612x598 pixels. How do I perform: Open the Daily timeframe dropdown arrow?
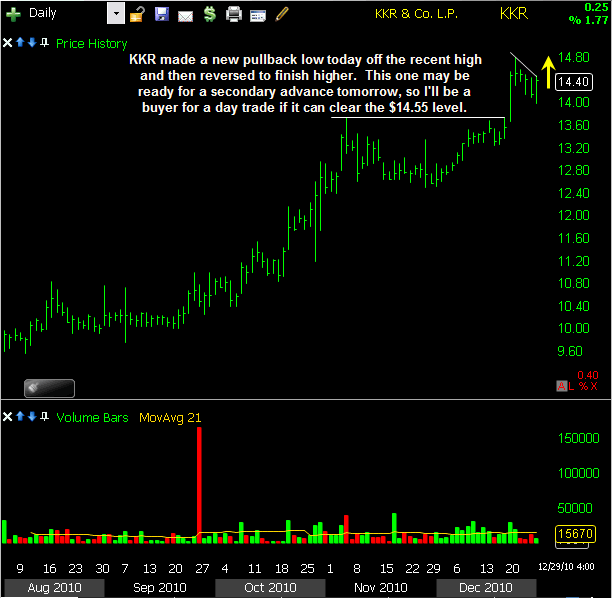click(x=116, y=13)
